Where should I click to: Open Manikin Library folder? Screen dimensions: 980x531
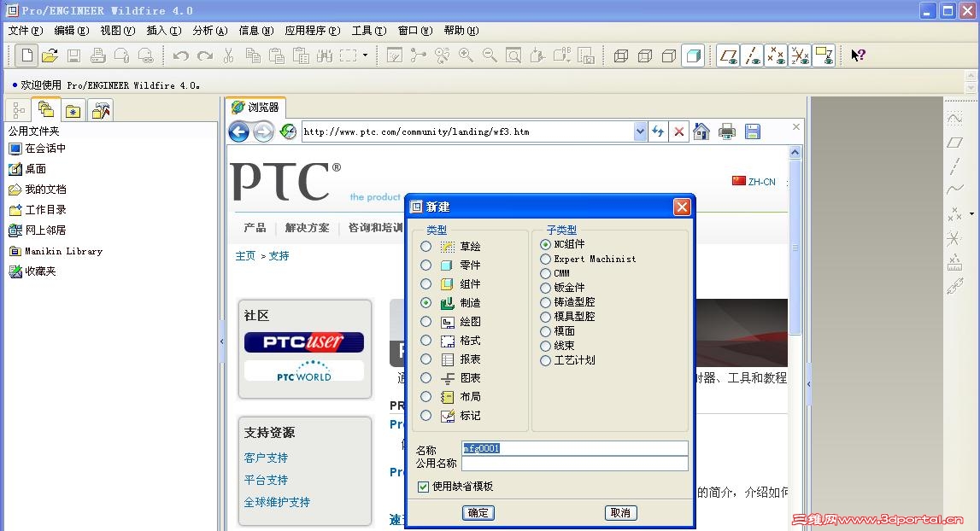pyautogui.click(x=56, y=251)
